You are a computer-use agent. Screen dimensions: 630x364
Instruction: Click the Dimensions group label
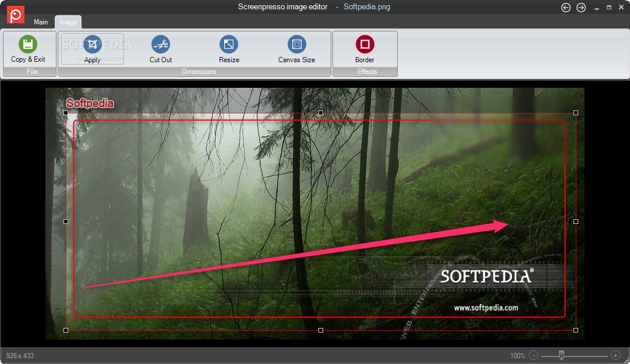[199, 72]
